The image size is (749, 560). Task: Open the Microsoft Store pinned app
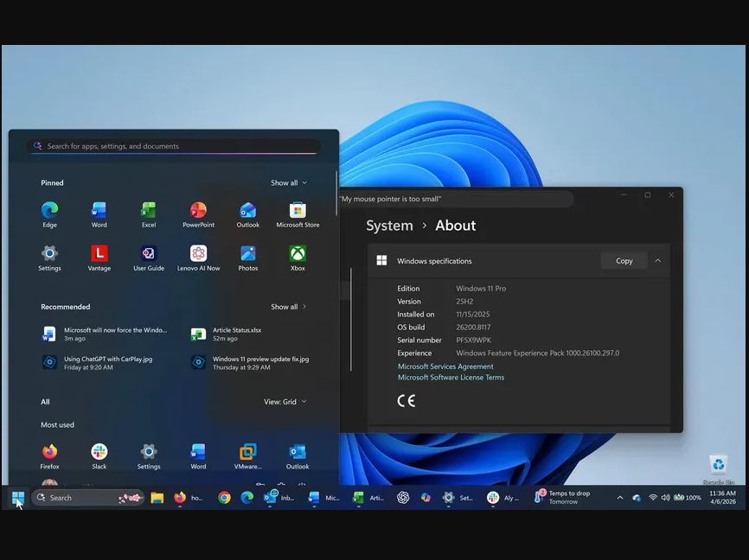click(x=298, y=215)
